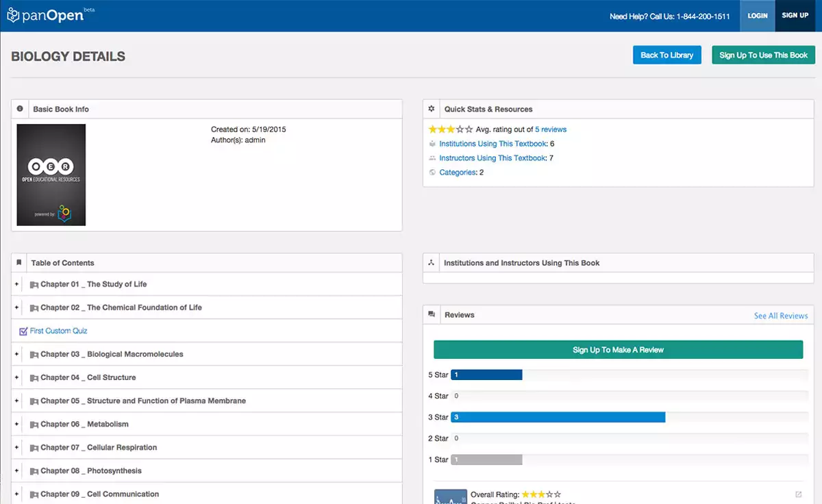Open the See All Reviews link
Viewport: 822px width, 504px height.
click(781, 316)
